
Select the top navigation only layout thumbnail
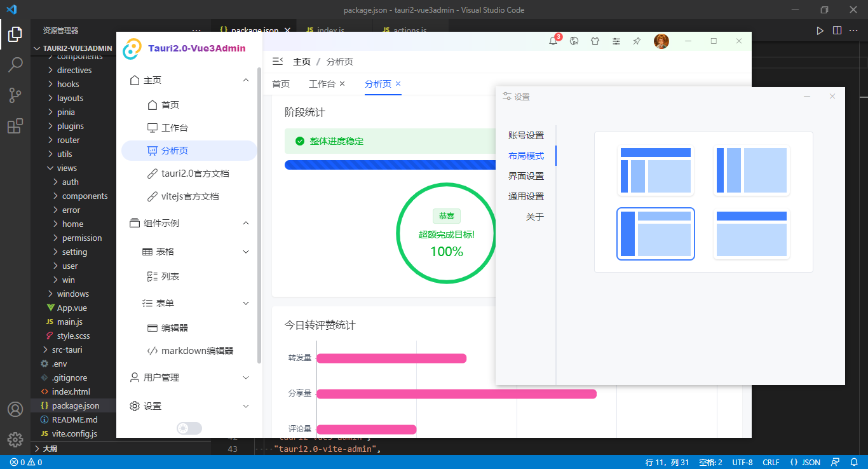[752, 234]
